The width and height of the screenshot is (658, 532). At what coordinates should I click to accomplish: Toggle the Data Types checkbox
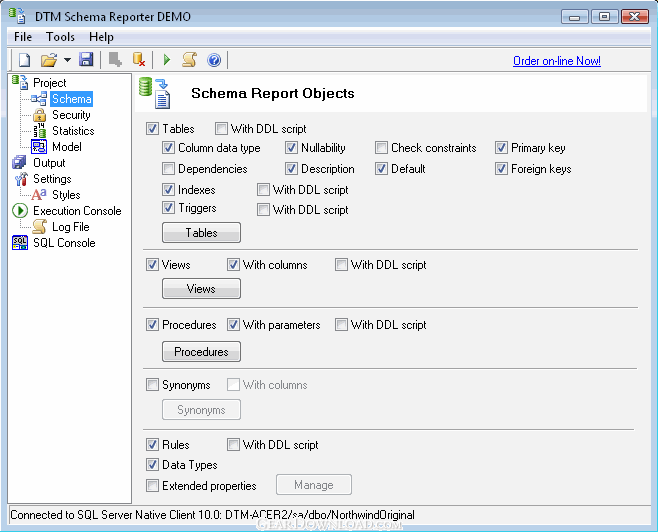(x=152, y=465)
